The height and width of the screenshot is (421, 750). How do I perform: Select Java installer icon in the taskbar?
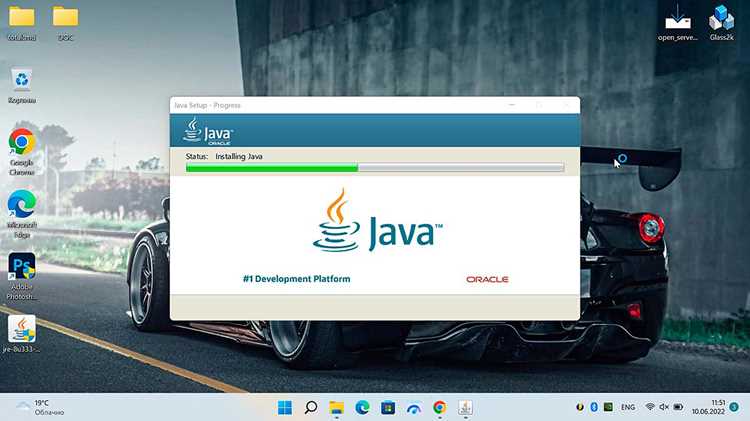coord(465,408)
